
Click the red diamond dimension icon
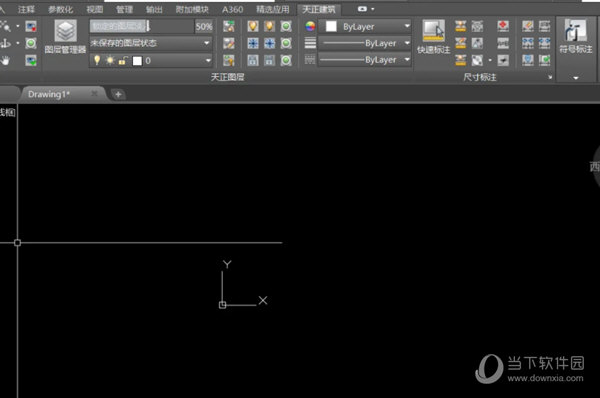click(x=503, y=26)
